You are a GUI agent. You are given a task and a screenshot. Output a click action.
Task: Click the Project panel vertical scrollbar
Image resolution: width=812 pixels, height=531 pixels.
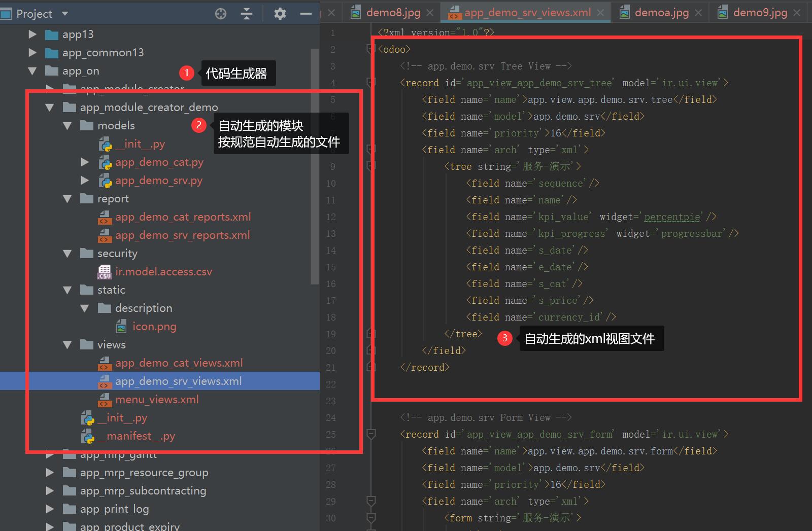(x=314, y=167)
